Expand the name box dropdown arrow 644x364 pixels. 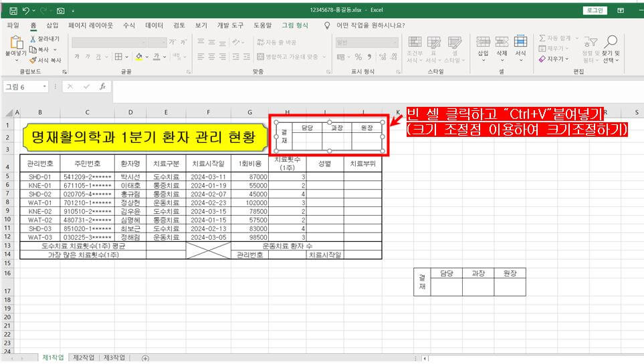pyautogui.click(x=44, y=87)
